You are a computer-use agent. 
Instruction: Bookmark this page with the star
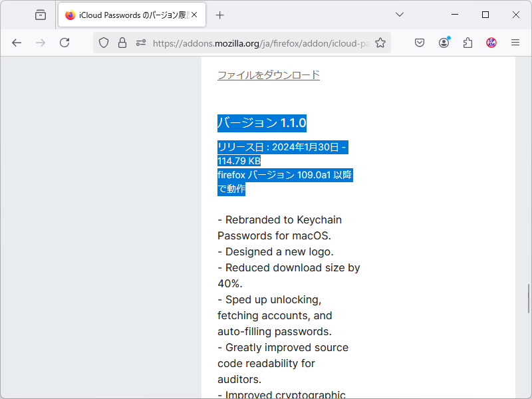click(380, 42)
